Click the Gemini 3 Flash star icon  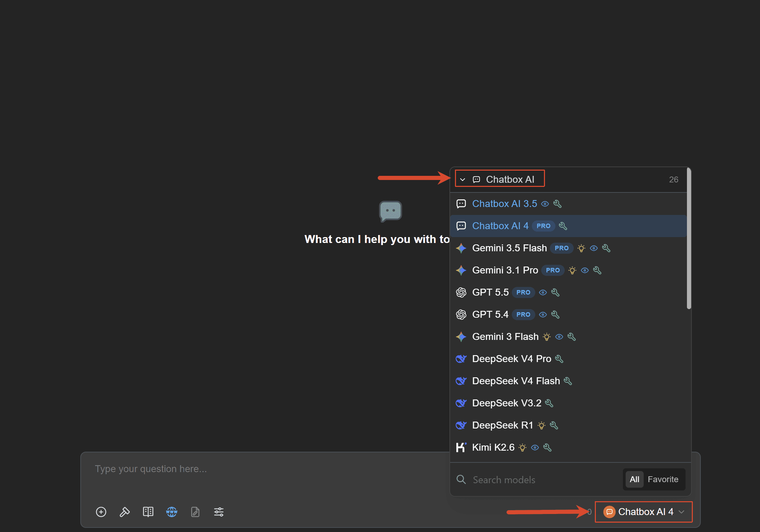tap(461, 337)
